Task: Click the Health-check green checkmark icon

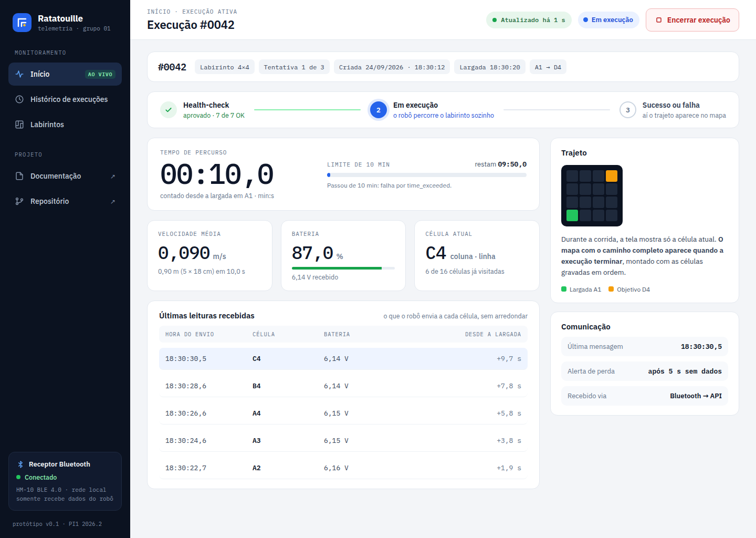Action: point(169,110)
